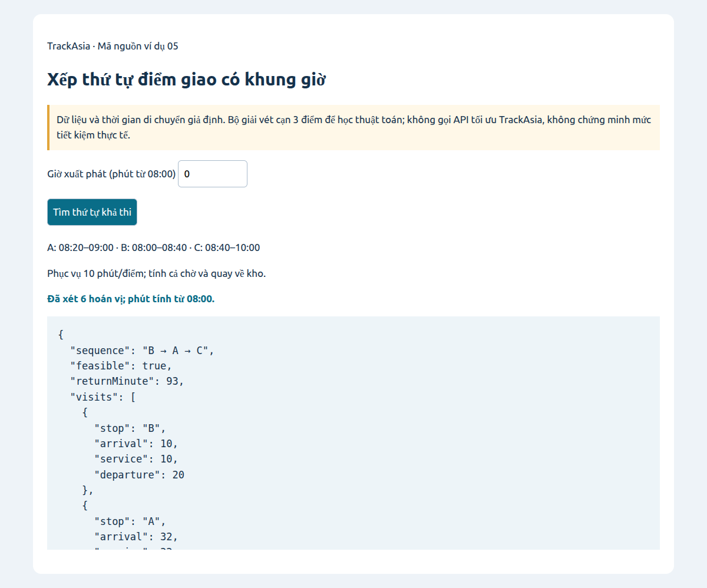
Task: Click the JSON line "arrival": 32
Action: pyautogui.click(x=136, y=537)
